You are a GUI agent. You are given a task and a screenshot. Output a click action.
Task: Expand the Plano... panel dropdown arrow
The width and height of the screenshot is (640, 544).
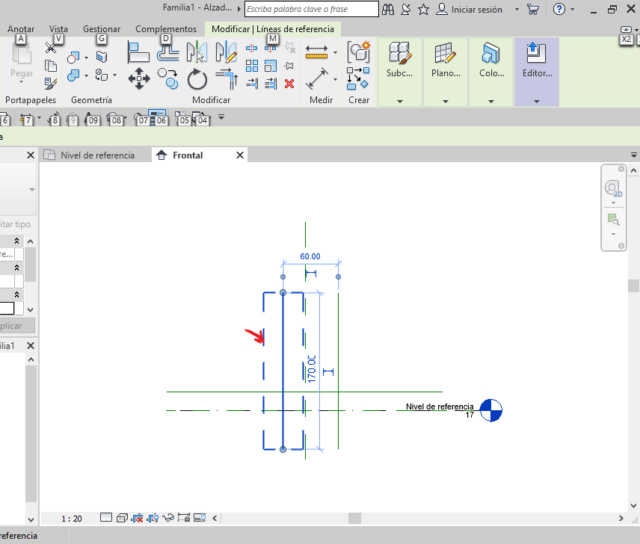click(x=446, y=101)
